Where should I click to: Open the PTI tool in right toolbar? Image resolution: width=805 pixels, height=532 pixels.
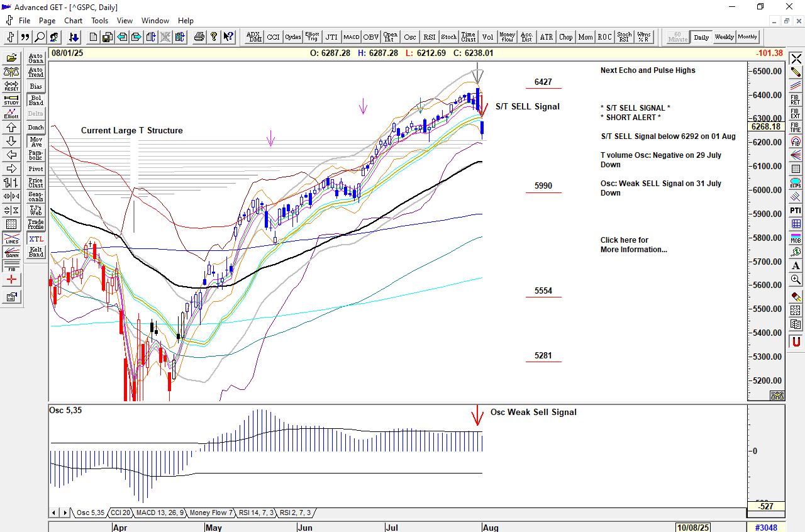pyautogui.click(x=796, y=210)
